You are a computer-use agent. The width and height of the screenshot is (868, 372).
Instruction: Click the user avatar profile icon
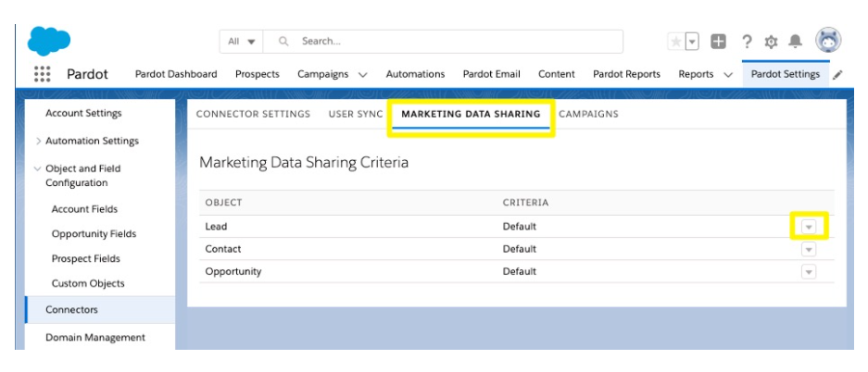point(828,41)
